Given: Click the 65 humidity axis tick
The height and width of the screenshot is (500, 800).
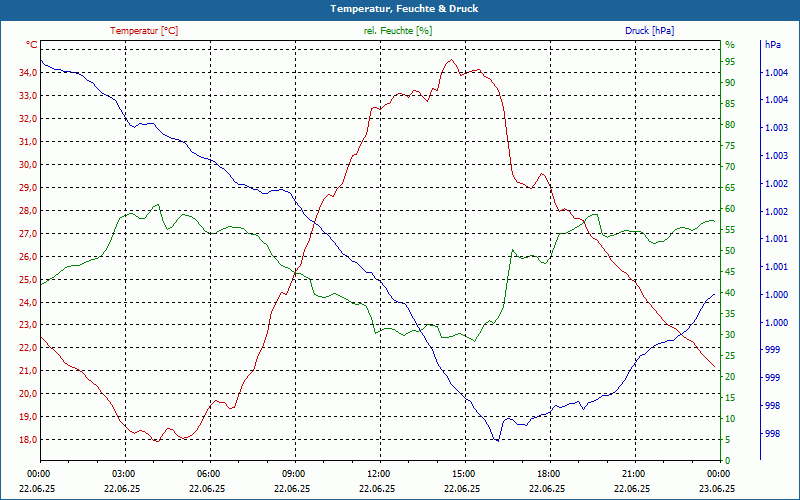Looking at the screenshot, I should tap(730, 188).
